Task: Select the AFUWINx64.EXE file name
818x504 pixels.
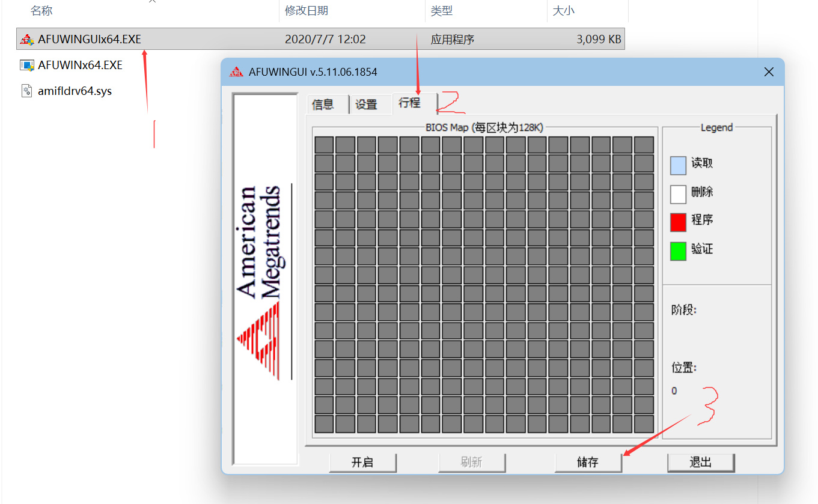Action: [x=80, y=65]
